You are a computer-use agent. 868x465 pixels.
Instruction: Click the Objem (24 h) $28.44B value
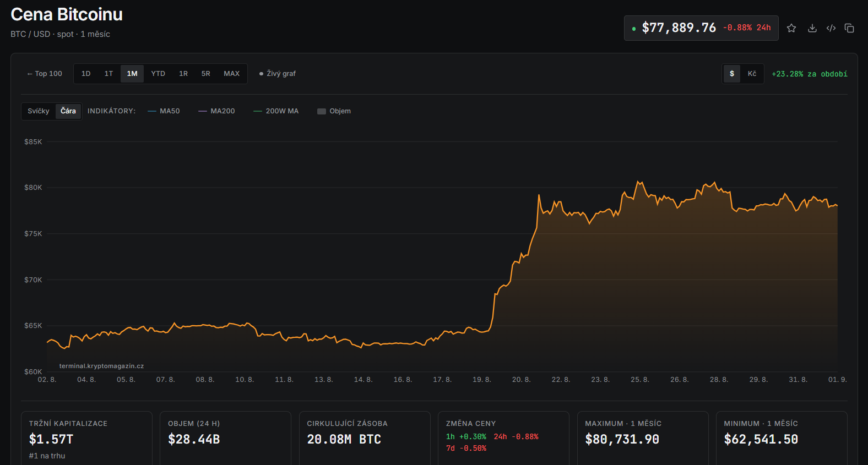[194, 439]
